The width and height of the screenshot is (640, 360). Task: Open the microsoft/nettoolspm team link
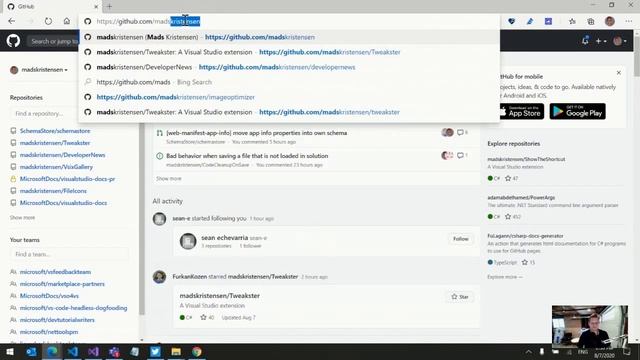pyautogui.click(x=49, y=332)
